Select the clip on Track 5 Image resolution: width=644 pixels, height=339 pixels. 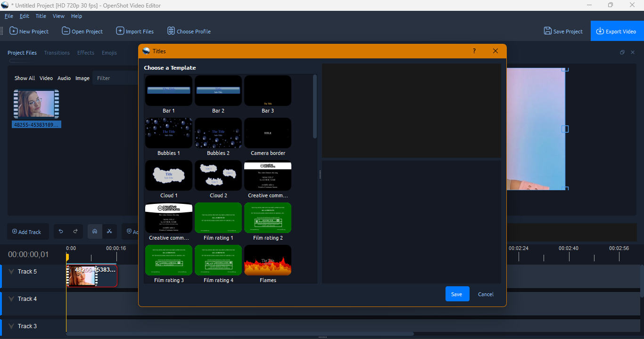92,276
